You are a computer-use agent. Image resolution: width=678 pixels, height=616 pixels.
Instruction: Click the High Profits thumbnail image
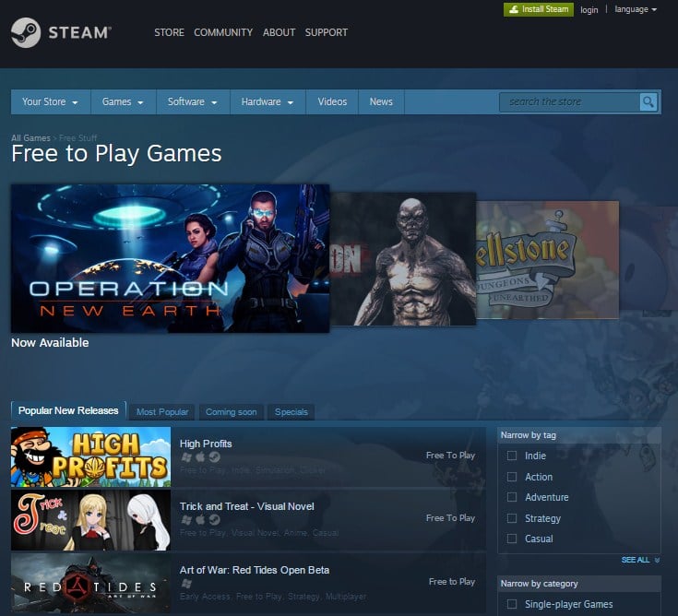[x=90, y=456]
